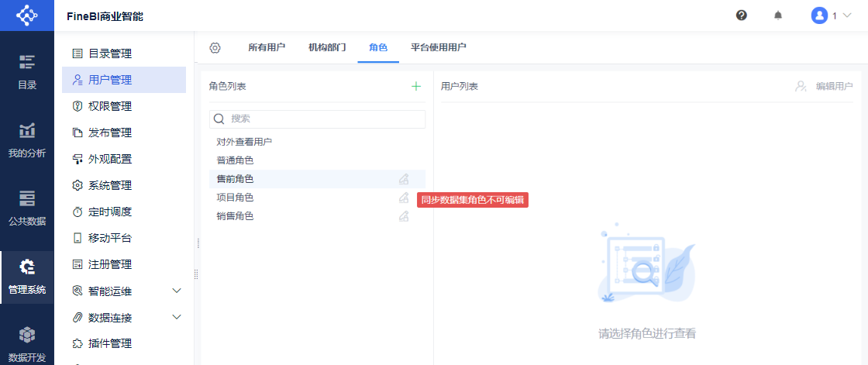Open 公共数据 in the left bar

(x=27, y=208)
